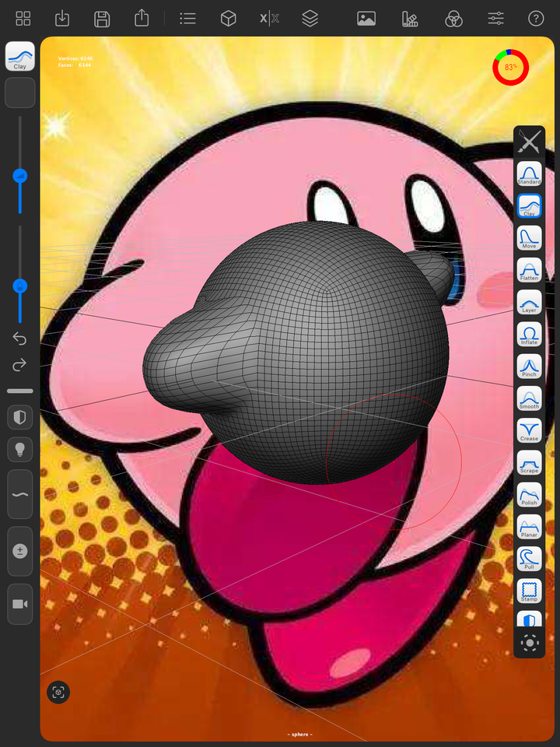The width and height of the screenshot is (560, 747).
Task: Tap the camera recenter view button
Action: [58, 693]
